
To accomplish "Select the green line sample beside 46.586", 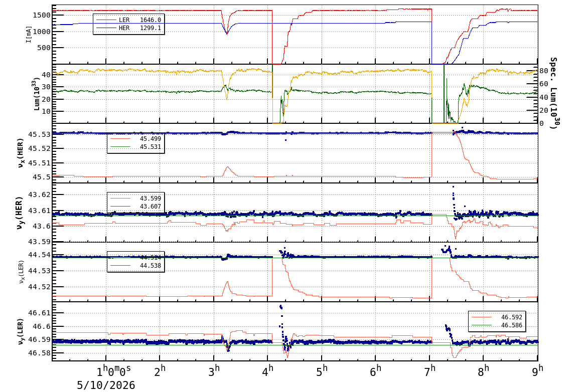I will 482,325.
